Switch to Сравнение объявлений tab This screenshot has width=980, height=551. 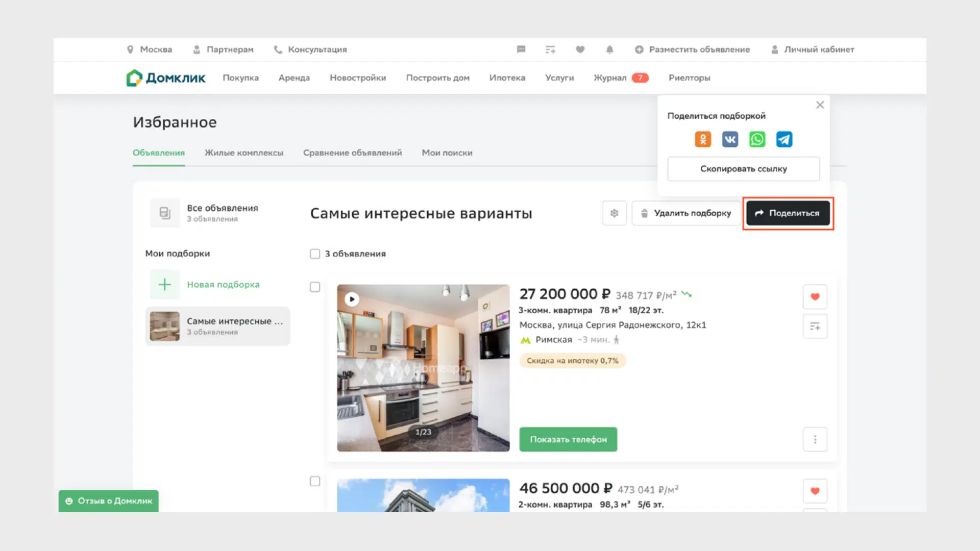click(x=352, y=153)
